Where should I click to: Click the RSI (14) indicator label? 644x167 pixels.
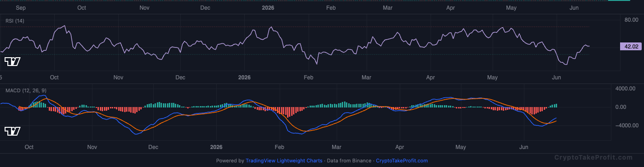(15, 21)
